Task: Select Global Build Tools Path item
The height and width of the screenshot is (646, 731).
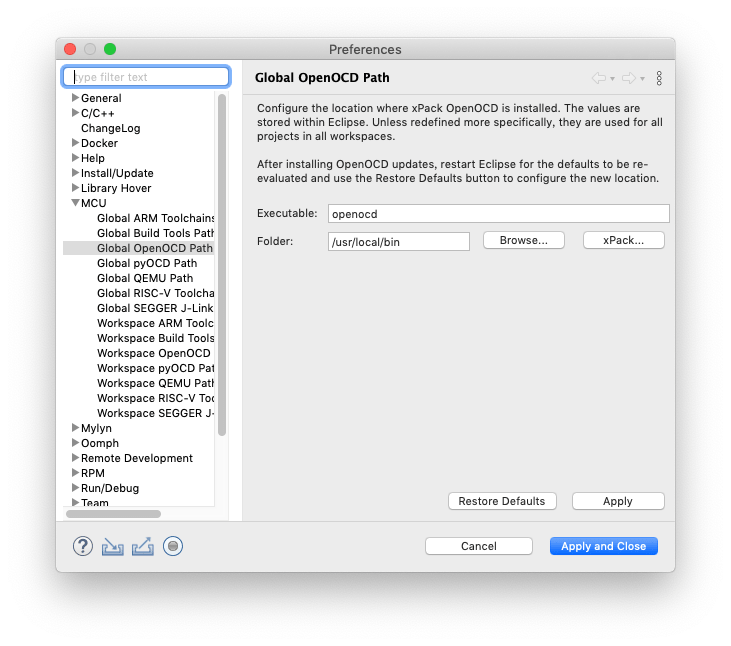Action: click(155, 233)
